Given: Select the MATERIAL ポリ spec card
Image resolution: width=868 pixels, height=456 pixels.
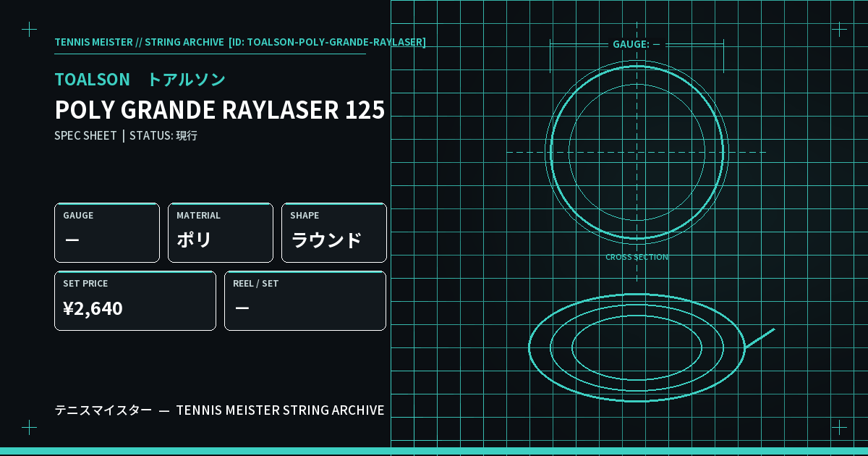Looking at the screenshot, I should [x=221, y=232].
